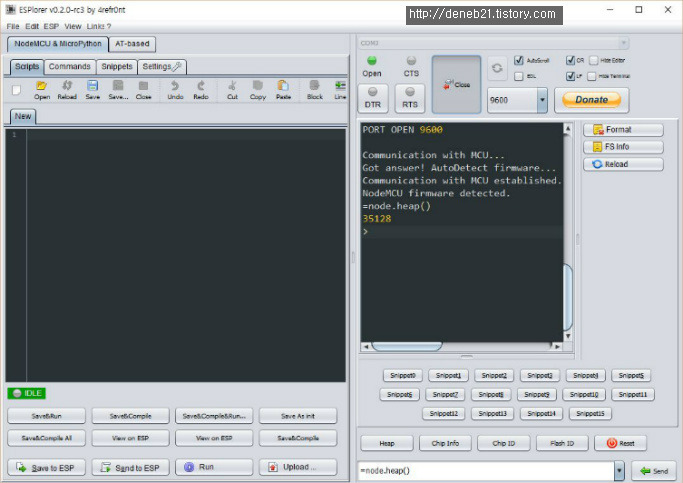
Task: Toggle the RTS line button
Action: (x=410, y=98)
